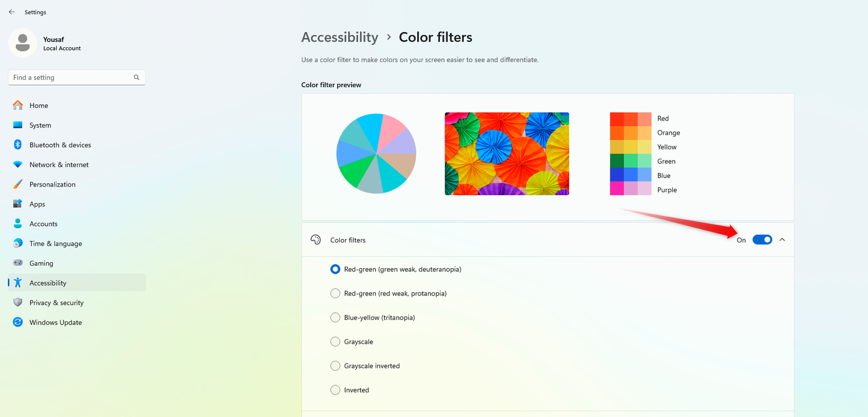Collapse the Color filters section chevron
Viewport: 868px width, 417px height.
point(782,239)
